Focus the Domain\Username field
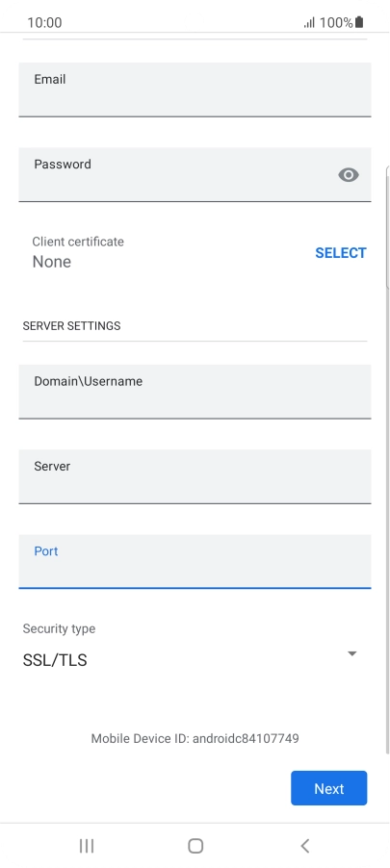390x868 pixels. pos(195,392)
